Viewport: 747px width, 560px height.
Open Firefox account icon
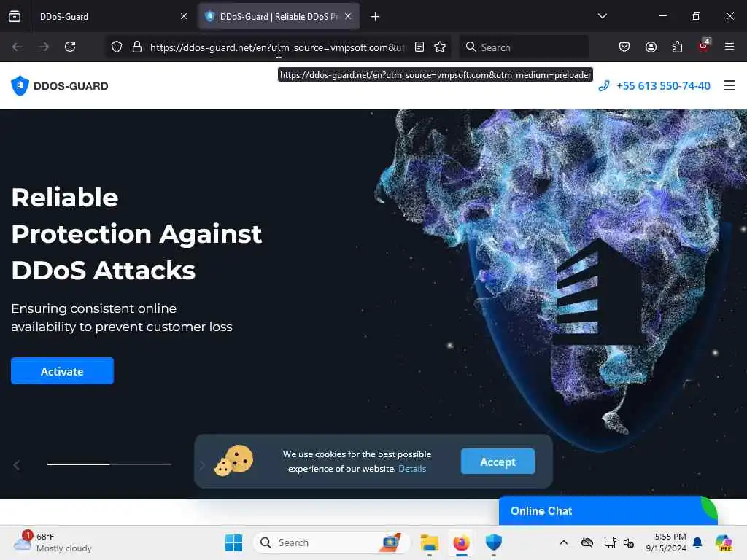click(651, 47)
